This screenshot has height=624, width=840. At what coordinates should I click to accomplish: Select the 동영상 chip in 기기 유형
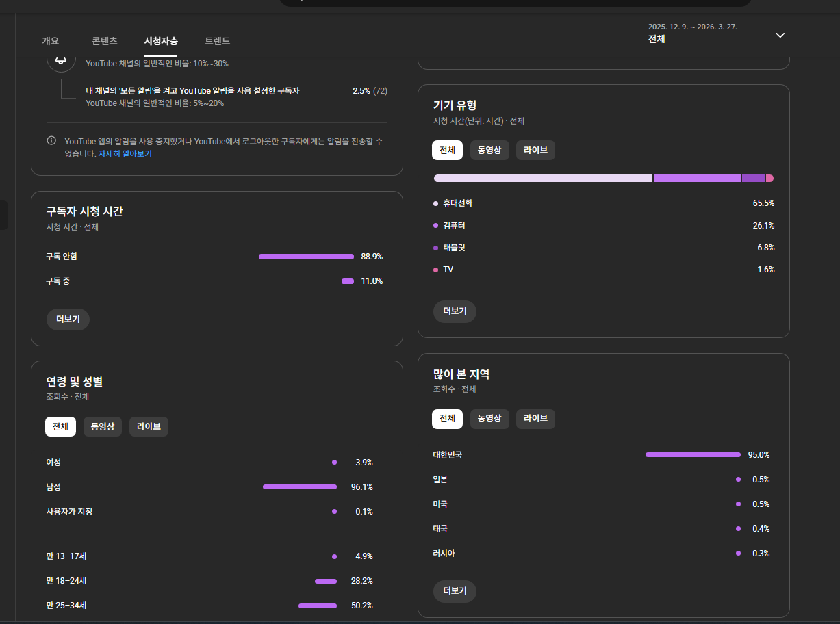(x=489, y=150)
